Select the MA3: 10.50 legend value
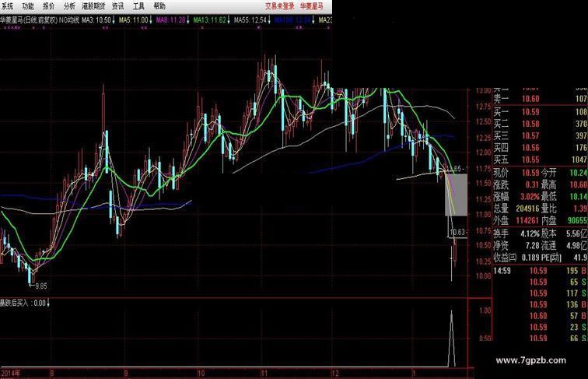Image resolution: width=588 pixels, height=379 pixels. 96,20
